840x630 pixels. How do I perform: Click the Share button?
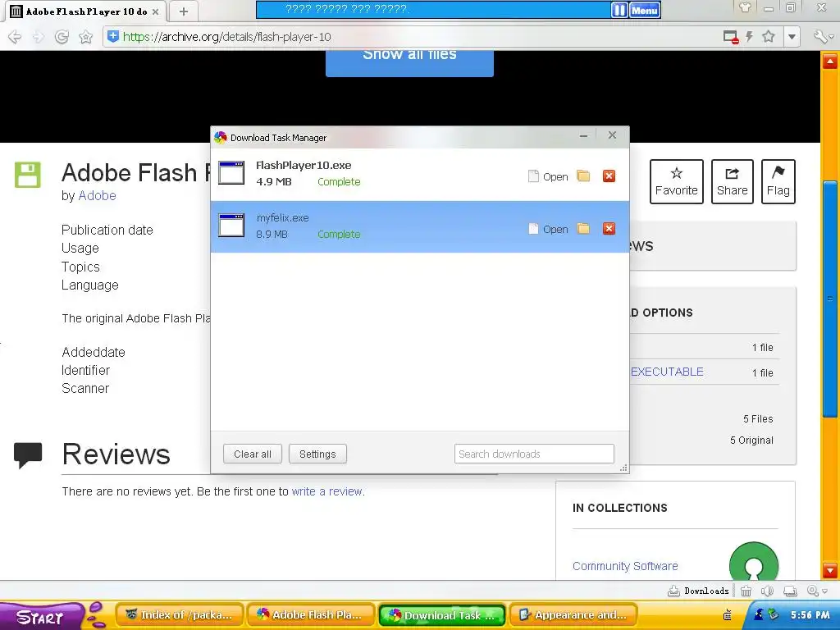[x=733, y=181]
